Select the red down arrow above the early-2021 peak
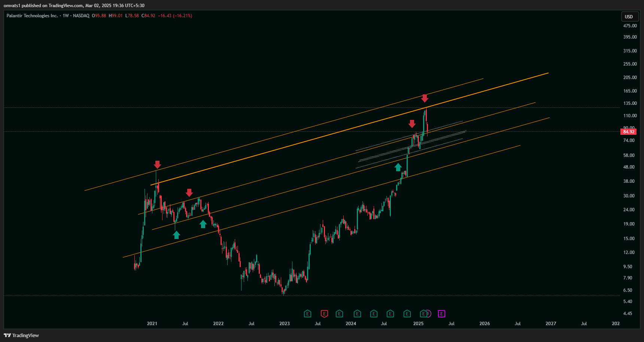Screen dimensions: 644x342 [x=157, y=165]
